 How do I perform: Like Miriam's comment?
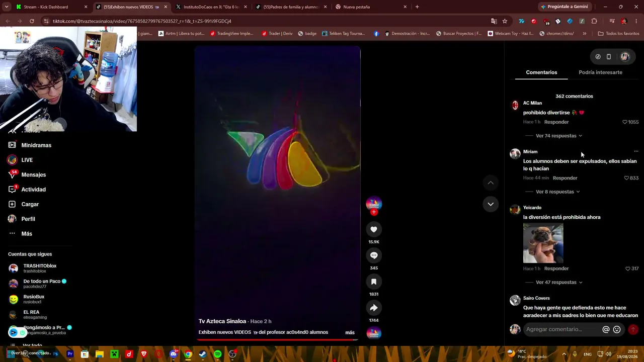[x=626, y=178]
